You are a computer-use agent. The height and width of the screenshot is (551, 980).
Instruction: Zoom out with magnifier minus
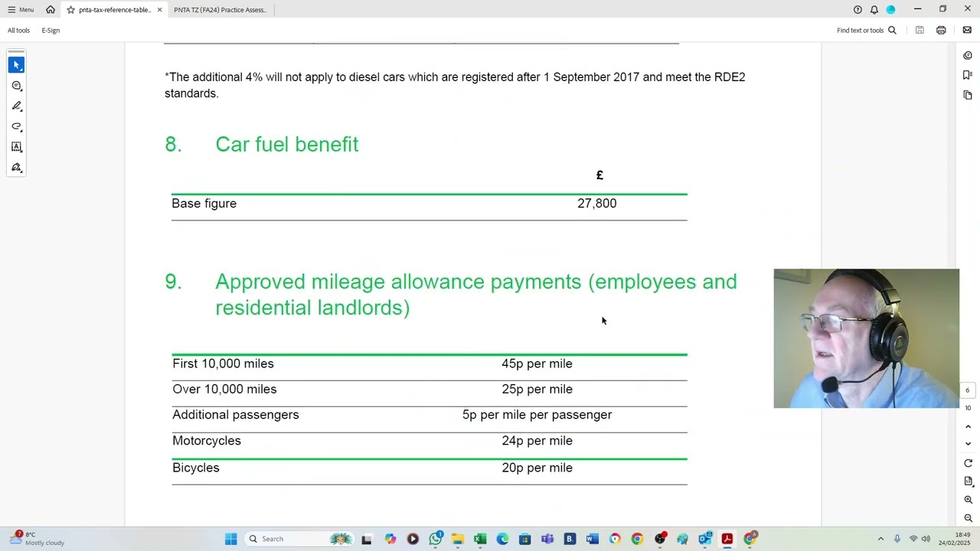tap(968, 518)
